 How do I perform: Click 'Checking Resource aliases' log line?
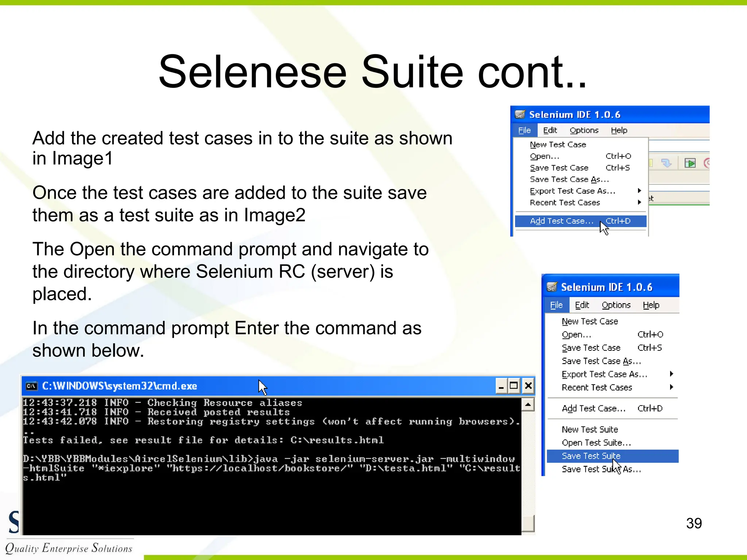163,403
